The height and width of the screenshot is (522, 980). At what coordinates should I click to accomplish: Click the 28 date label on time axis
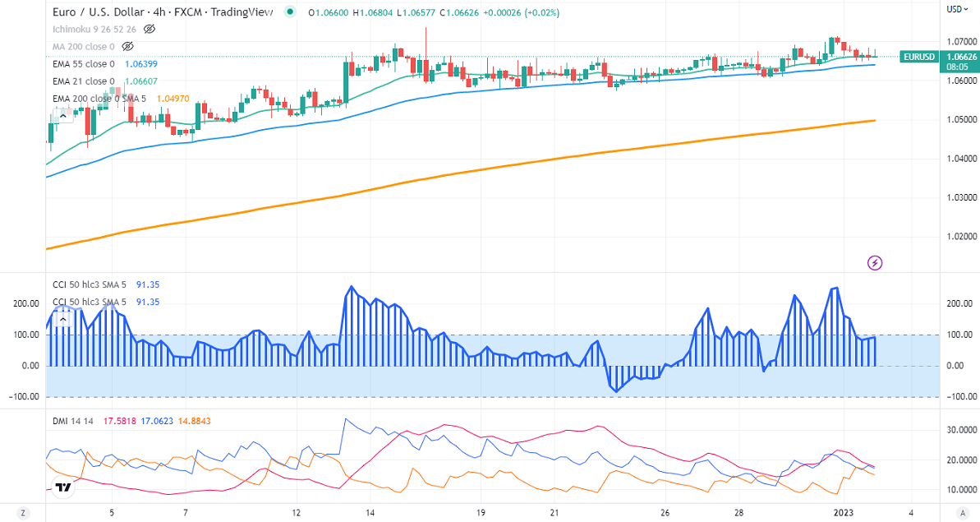tap(738, 513)
